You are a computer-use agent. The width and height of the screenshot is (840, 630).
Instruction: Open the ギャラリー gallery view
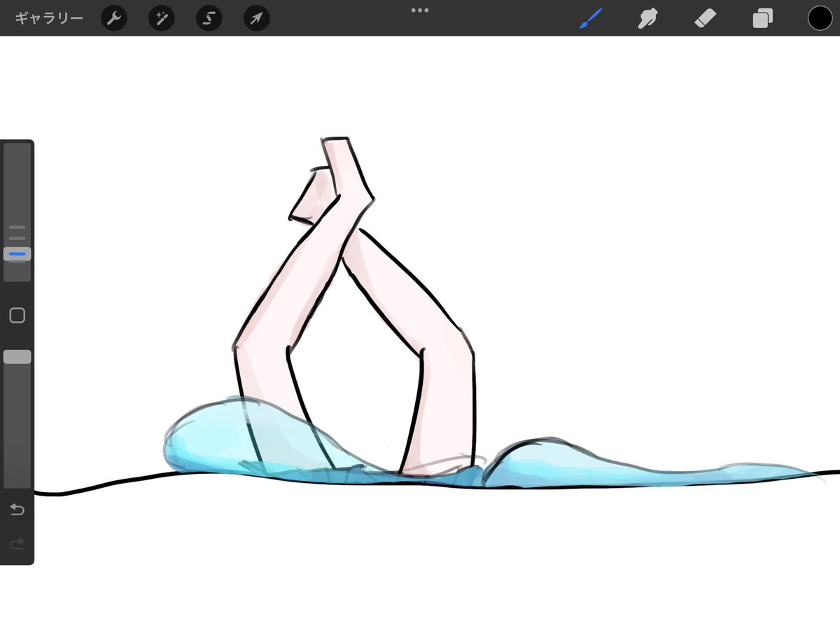(48, 17)
